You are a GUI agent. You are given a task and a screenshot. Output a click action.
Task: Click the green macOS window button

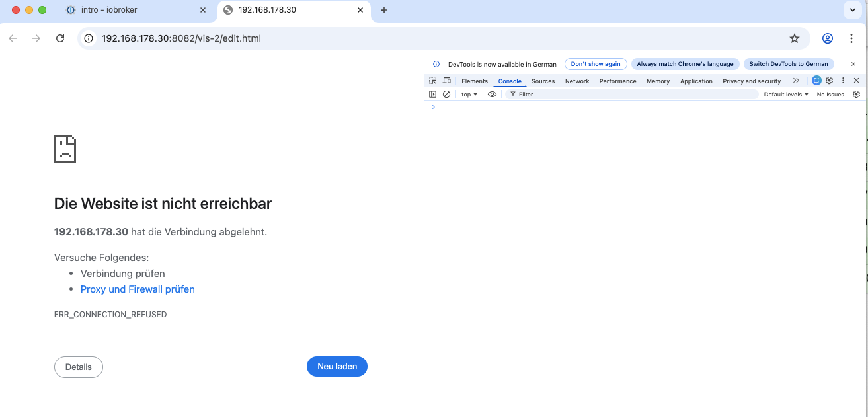click(42, 10)
